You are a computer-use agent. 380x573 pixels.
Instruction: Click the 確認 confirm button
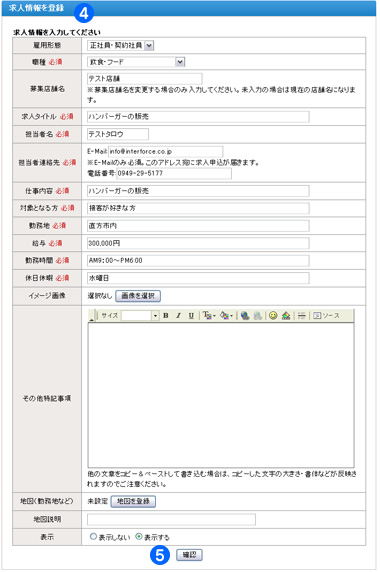point(189,555)
